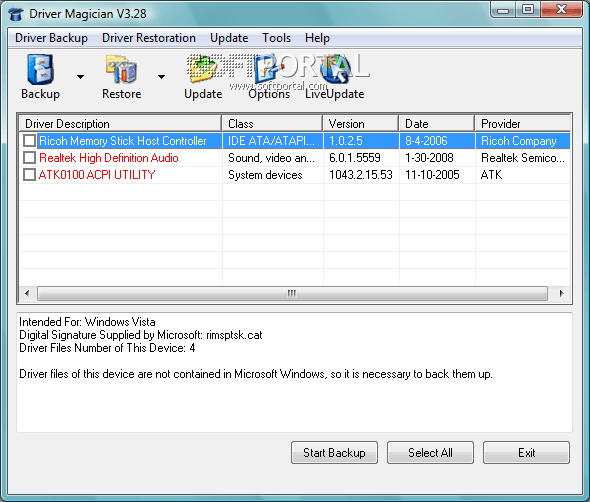Image resolution: width=590 pixels, height=502 pixels.
Task: Click the Driver Magician title bar hat icon
Action: click(x=16, y=14)
